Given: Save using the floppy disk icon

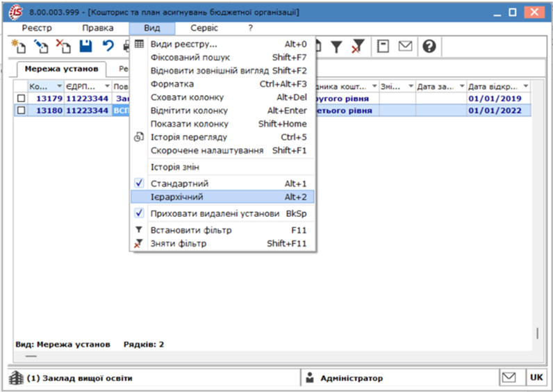Looking at the screenshot, I should coord(85,47).
